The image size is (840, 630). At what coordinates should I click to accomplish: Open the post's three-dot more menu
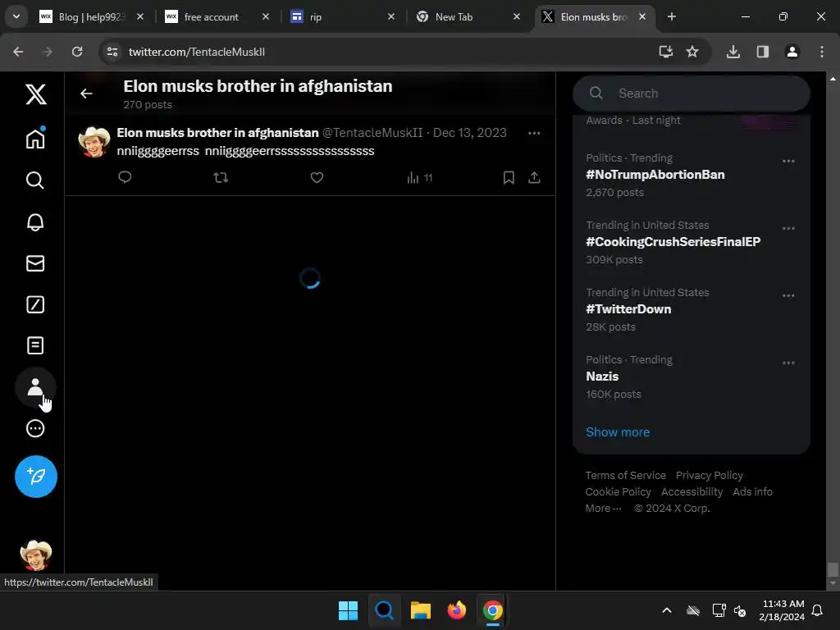pyautogui.click(x=534, y=133)
